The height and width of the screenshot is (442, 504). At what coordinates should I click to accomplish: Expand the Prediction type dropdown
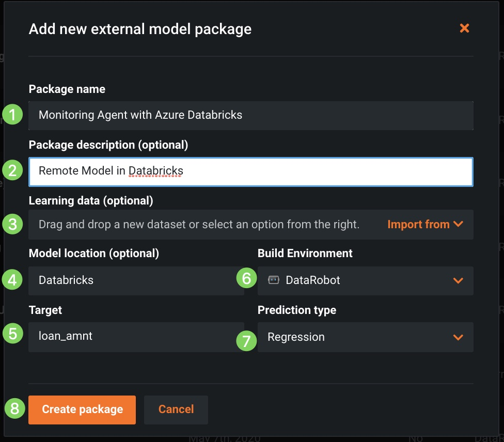pyautogui.click(x=458, y=337)
